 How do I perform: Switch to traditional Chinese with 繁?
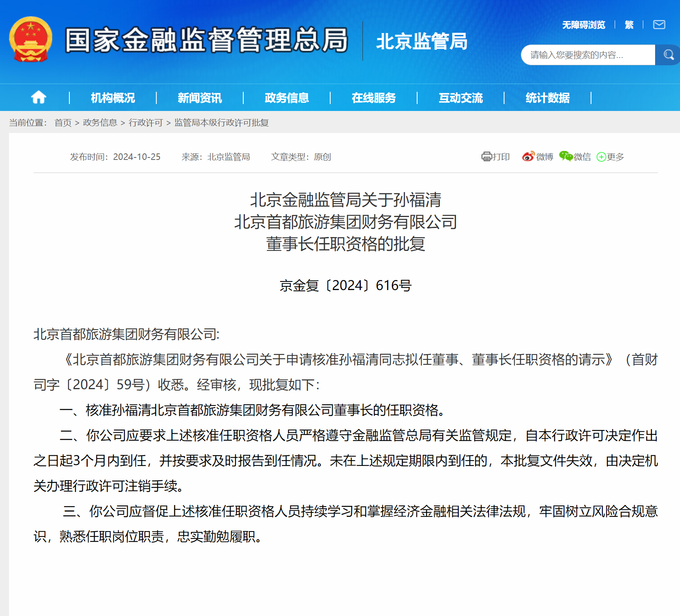coord(629,25)
